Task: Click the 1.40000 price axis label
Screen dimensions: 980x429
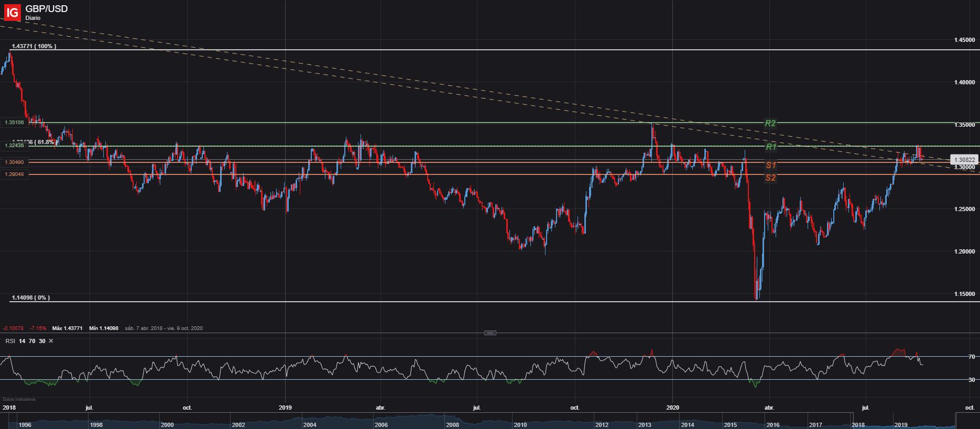Action: [x=964, y=82]
